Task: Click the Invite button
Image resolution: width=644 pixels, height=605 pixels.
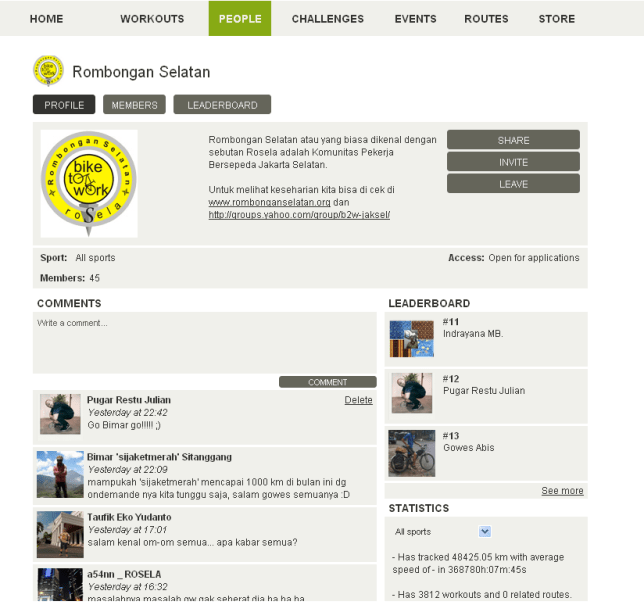Action: (513, 162)
